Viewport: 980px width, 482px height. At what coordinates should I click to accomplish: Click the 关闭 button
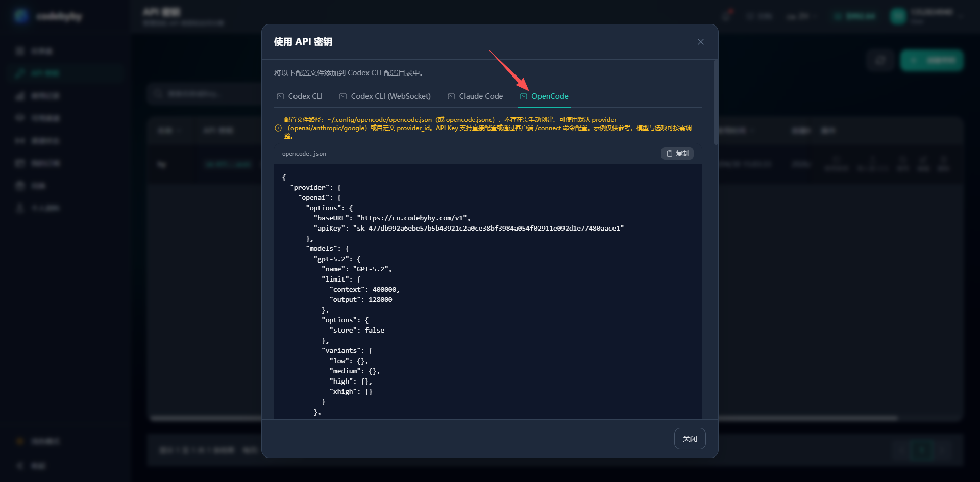pyautogui.click(x=690, y=439)
